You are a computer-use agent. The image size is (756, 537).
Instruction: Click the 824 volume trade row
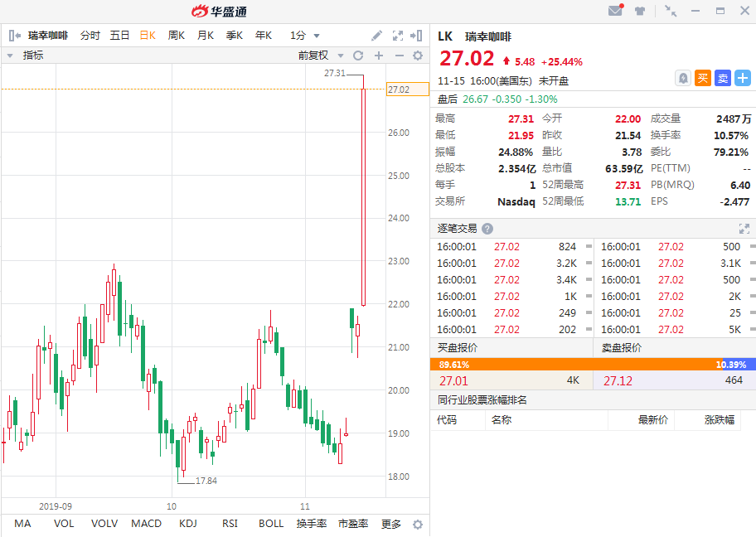tap(511, 247)
